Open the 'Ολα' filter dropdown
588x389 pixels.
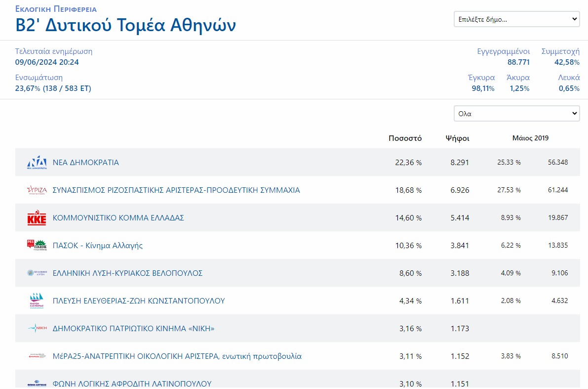(x=517, y=113)
